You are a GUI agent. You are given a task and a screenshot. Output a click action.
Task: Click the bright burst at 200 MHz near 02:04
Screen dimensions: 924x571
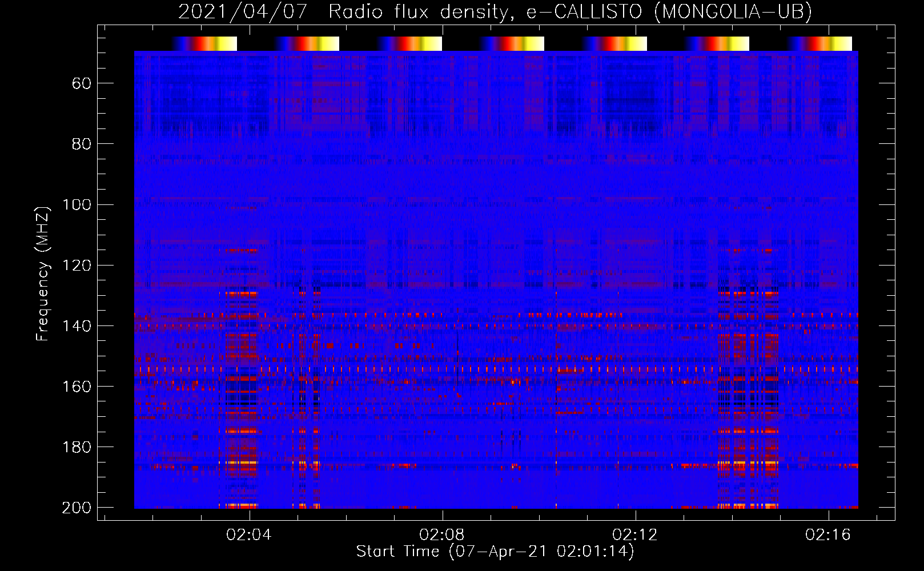coord(242,505)
